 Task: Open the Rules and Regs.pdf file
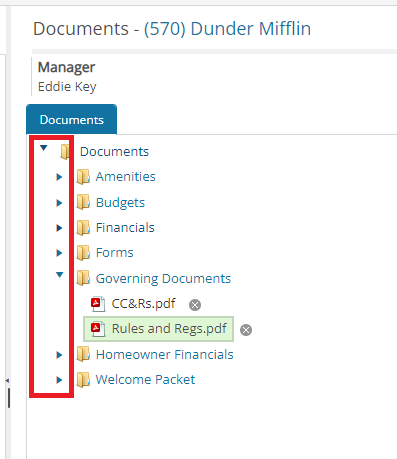169,329
